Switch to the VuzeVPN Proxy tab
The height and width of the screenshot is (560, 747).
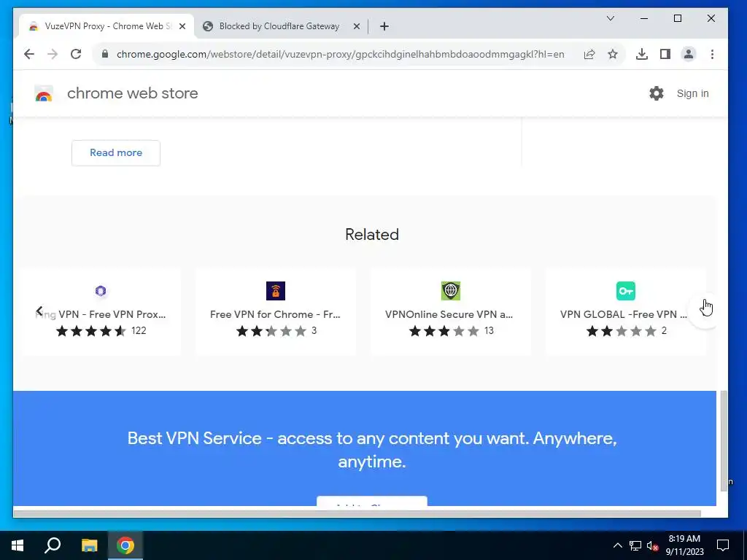[x=106, y=26]
